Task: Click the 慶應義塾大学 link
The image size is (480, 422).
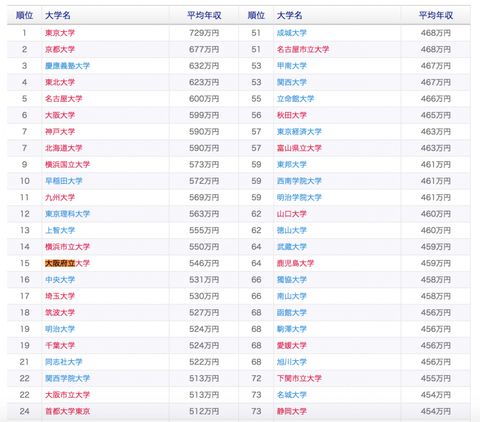Action: point(68,66)
